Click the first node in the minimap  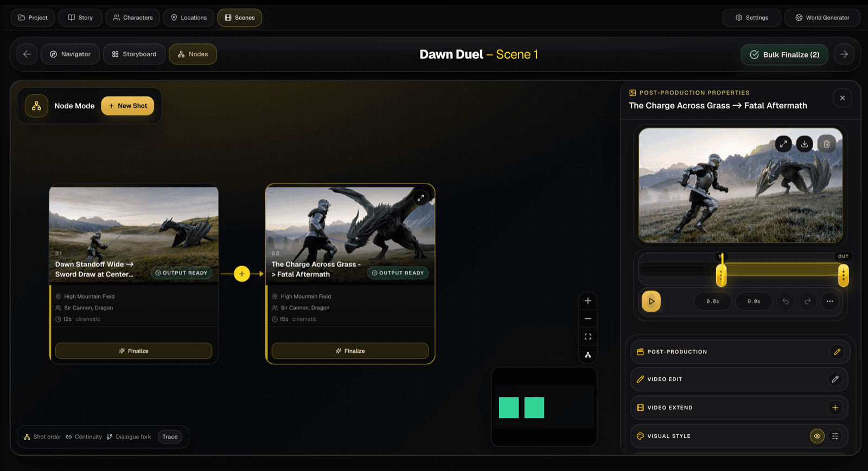509,408
